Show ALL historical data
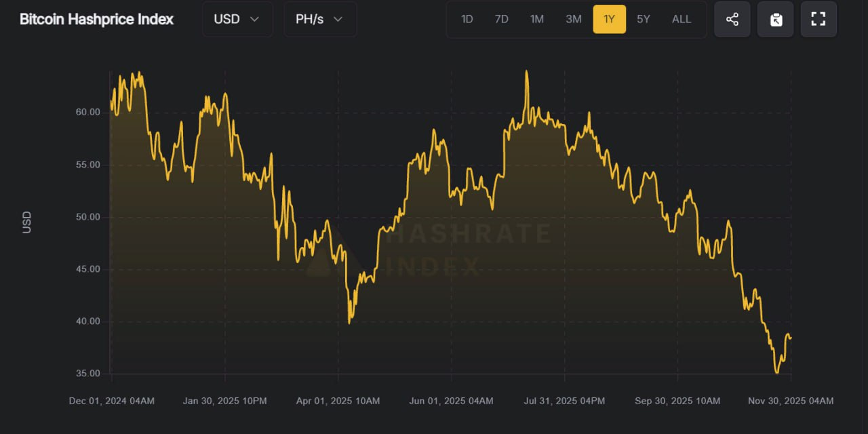Screen dimensions: 868x434 [682, 19]
